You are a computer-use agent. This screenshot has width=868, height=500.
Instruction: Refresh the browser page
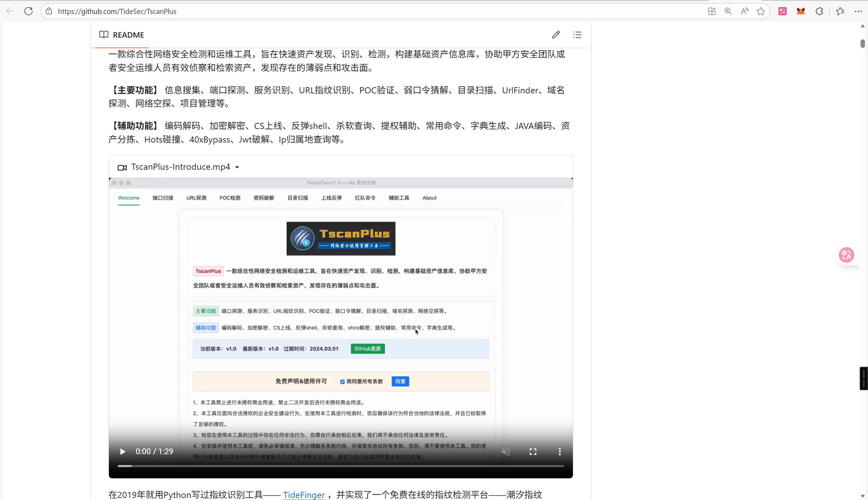[28, 11]
